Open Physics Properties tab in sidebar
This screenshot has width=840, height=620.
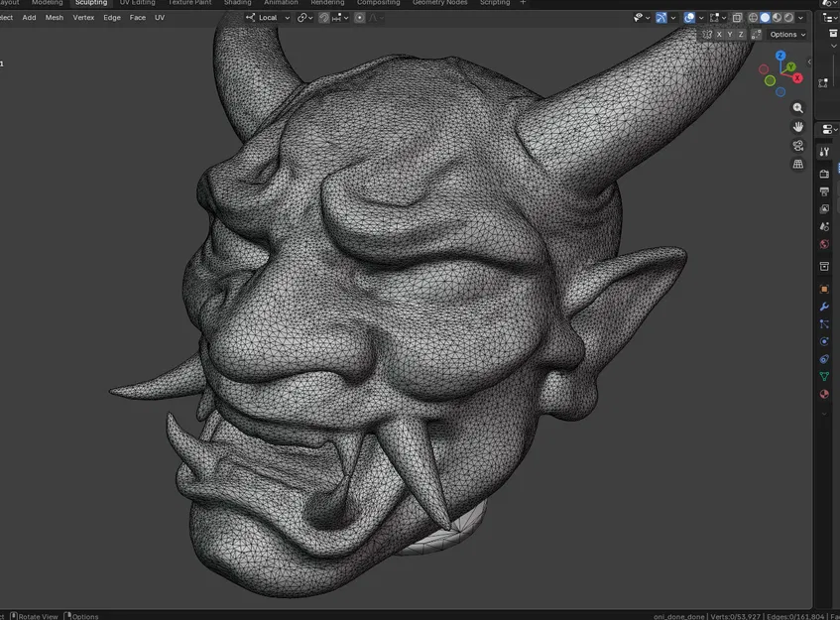point(824,341)
